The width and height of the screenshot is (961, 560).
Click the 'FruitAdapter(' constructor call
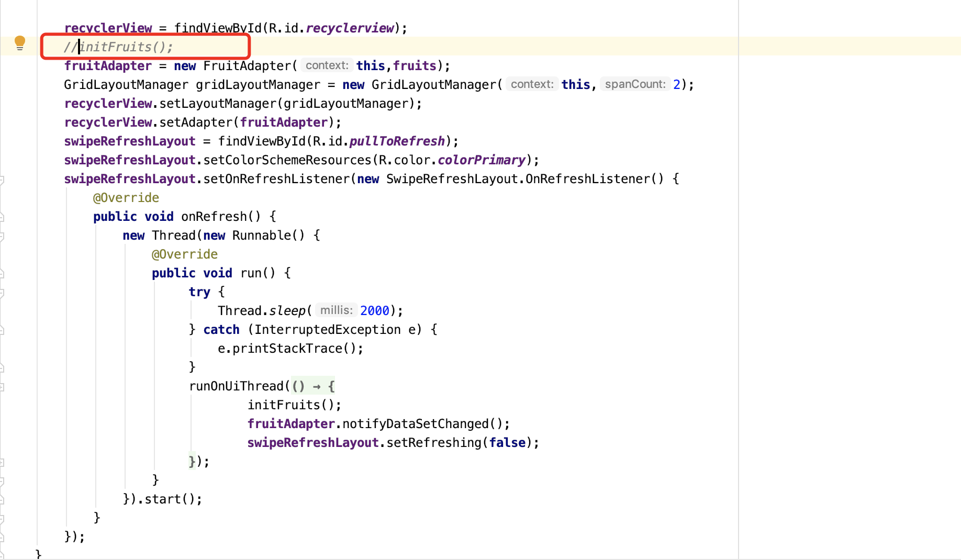(x=250, y=66)
